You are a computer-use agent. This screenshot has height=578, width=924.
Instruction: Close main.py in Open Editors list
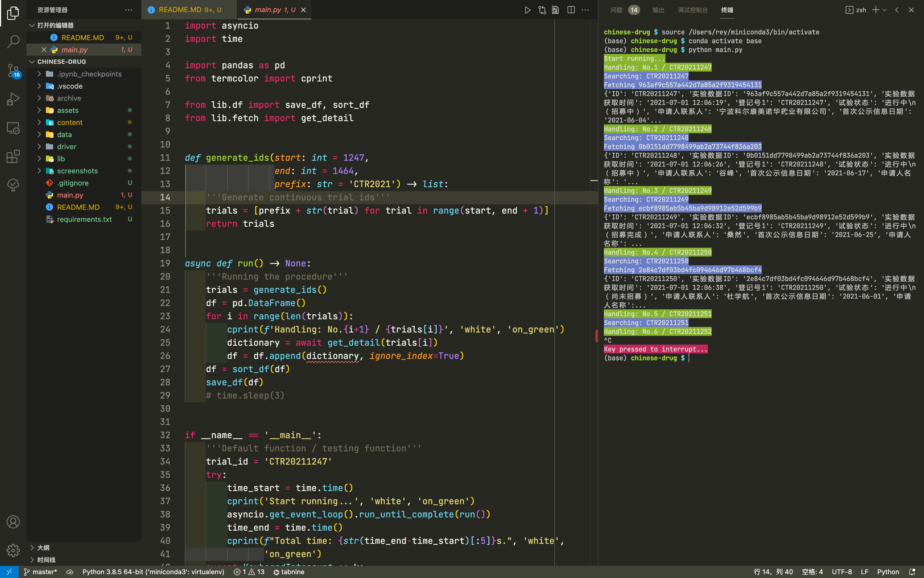pyautogui.click(x=44, y=50)
